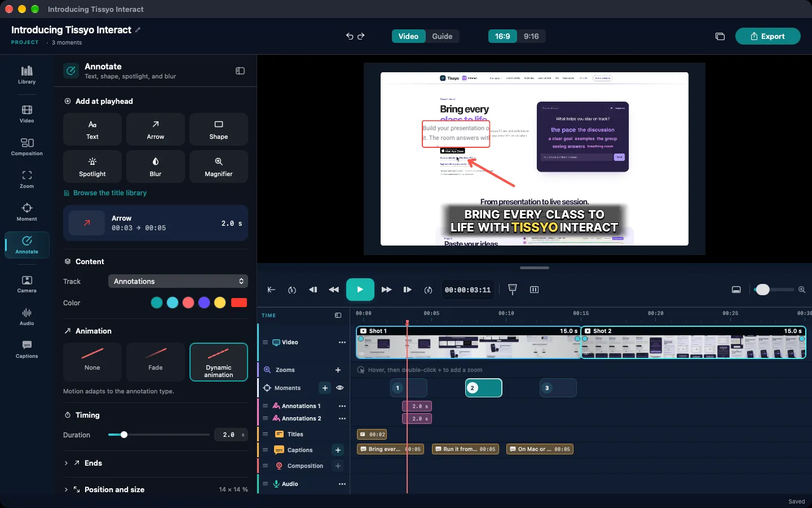
Task: Open the Audio sidebar panel
Action: point(27,317)
